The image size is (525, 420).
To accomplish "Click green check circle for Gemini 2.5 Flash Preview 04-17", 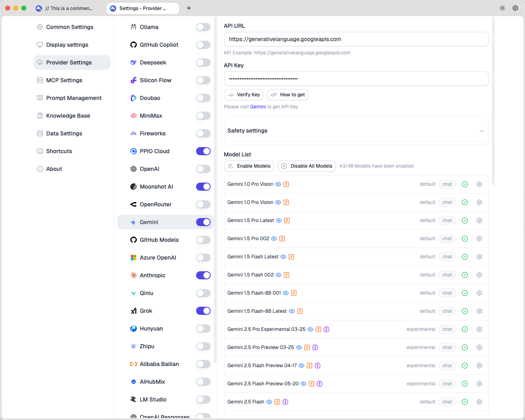I will click(465, 366).
